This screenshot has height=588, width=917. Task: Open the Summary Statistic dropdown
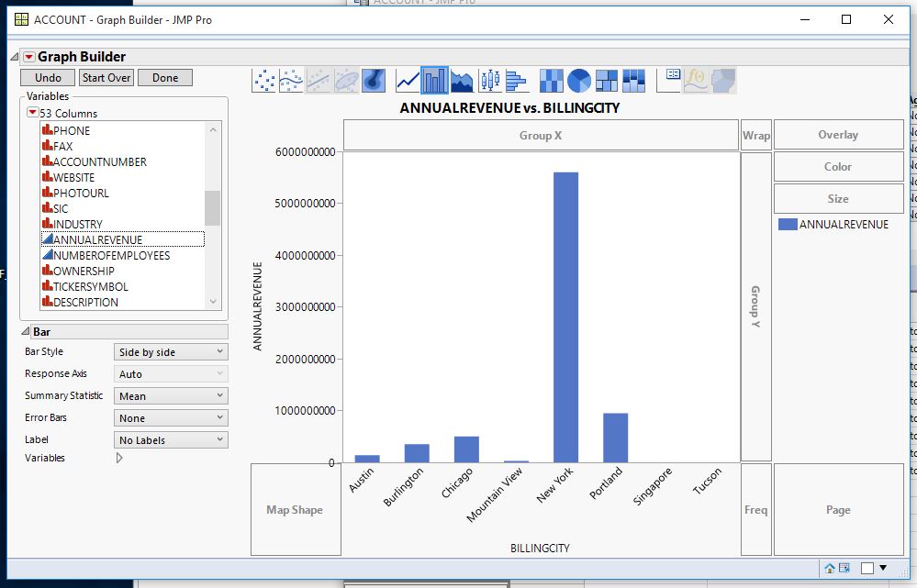click(x=171, y=396)
